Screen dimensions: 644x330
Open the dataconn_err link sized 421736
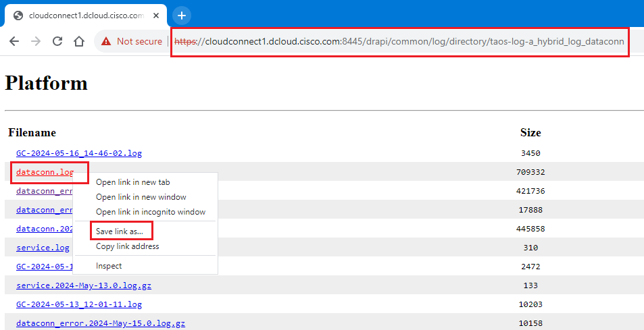(x=45, y=191)
